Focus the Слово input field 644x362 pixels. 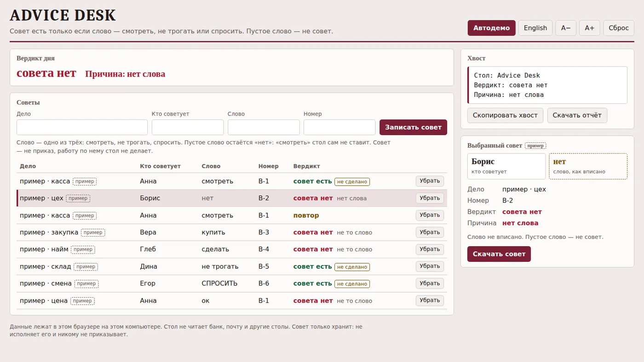(x=264, y=127)
